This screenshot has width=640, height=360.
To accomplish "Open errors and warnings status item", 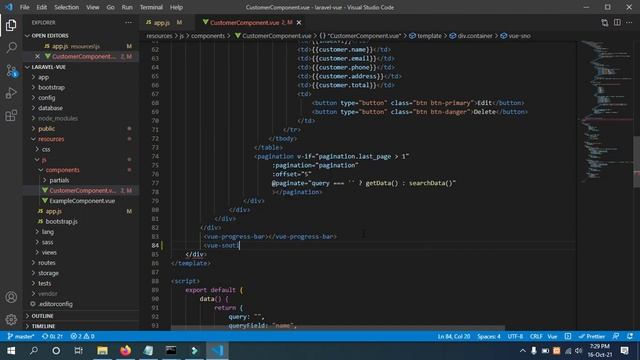I will pos(82,336).
